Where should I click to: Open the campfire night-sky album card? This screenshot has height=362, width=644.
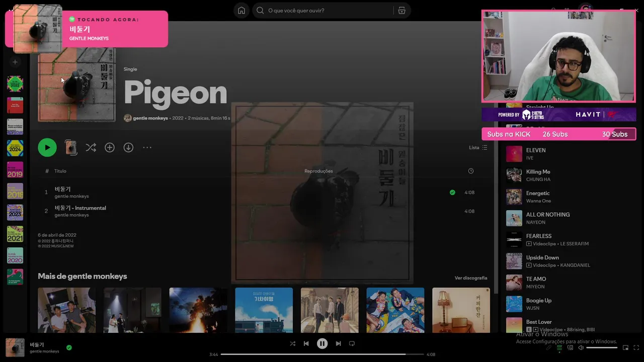(x=198, y=310)
